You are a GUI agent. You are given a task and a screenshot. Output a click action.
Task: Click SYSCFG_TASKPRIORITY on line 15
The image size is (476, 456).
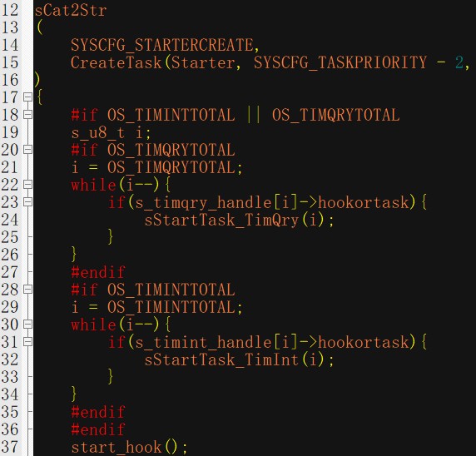[340, 63]
